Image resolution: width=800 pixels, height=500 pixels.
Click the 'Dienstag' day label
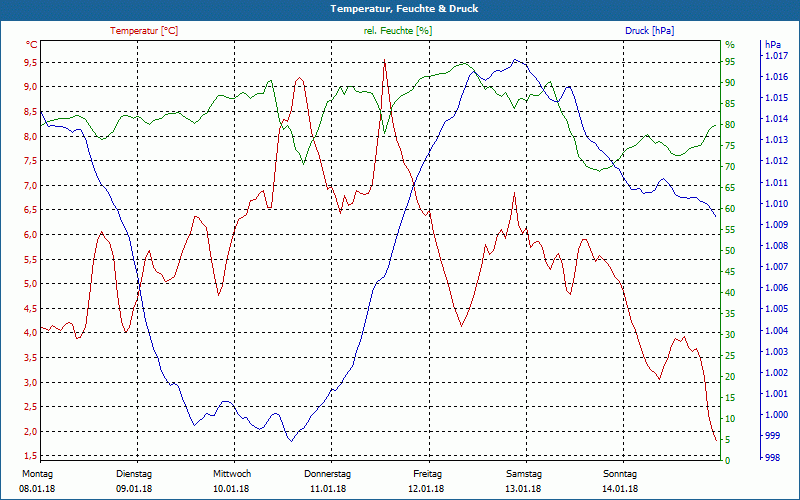click(x=134, y=474)
